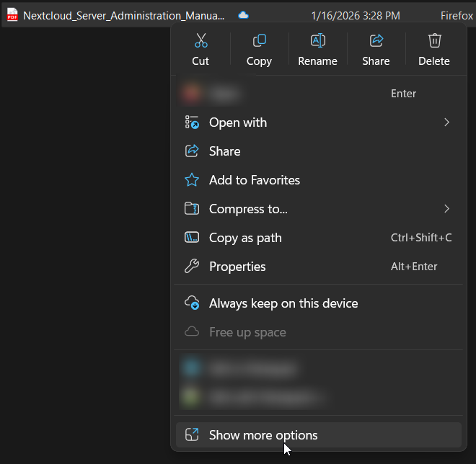Click the zipped folder Compress icon
Screen dimensions: 476x464
click(192, 209)
